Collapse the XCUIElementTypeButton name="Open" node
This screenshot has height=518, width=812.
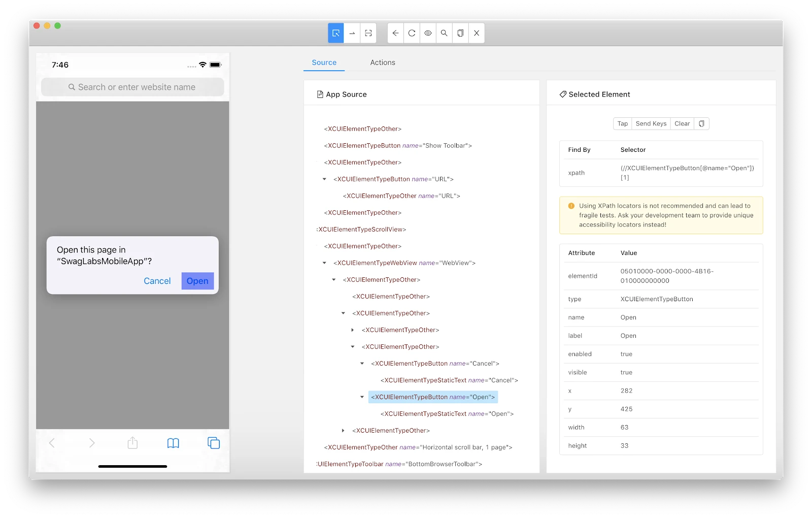point(362,397)
